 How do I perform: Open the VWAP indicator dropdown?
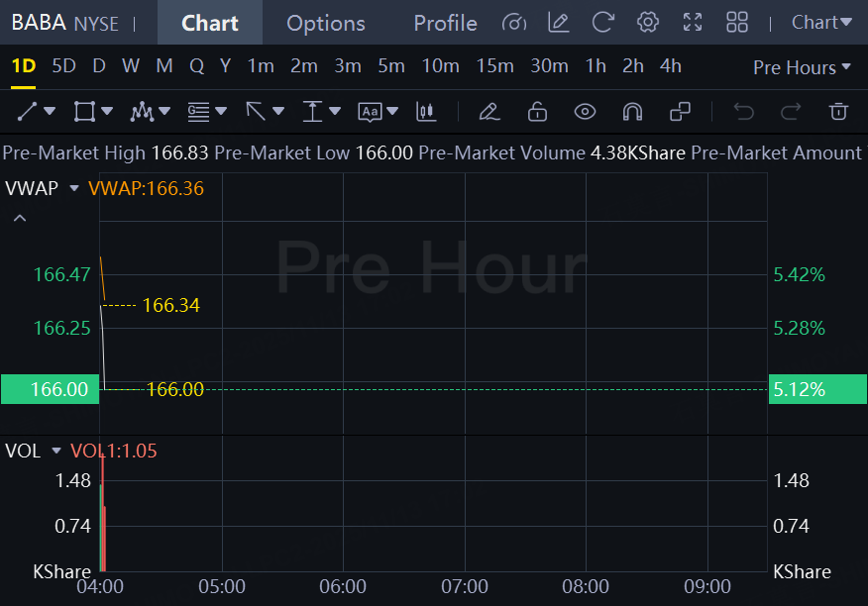coord(73,188)
